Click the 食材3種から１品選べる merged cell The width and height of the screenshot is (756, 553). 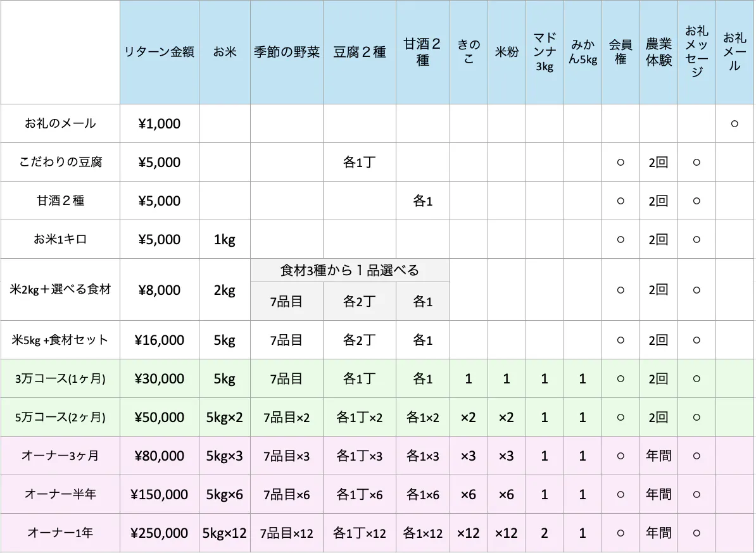pos(350,271)
